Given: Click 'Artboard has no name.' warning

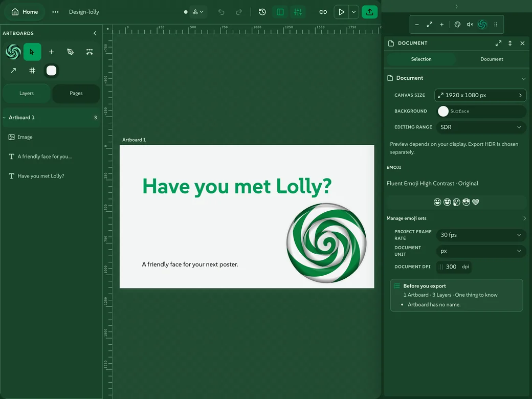Looking at the screenshot, I should (434, 305).
